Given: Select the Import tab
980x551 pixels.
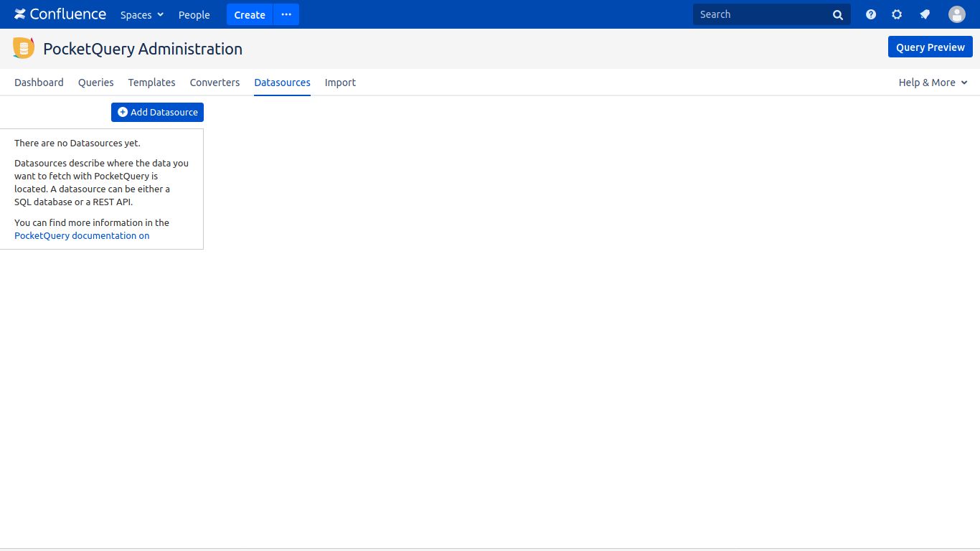Looking at the screenshot, I should point(340,83).
